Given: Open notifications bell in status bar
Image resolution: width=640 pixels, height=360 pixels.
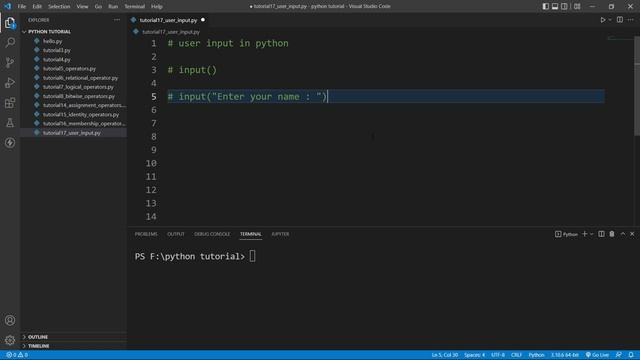Looking at the screenshot, I should pyautogui.click(x=631, y=355).
